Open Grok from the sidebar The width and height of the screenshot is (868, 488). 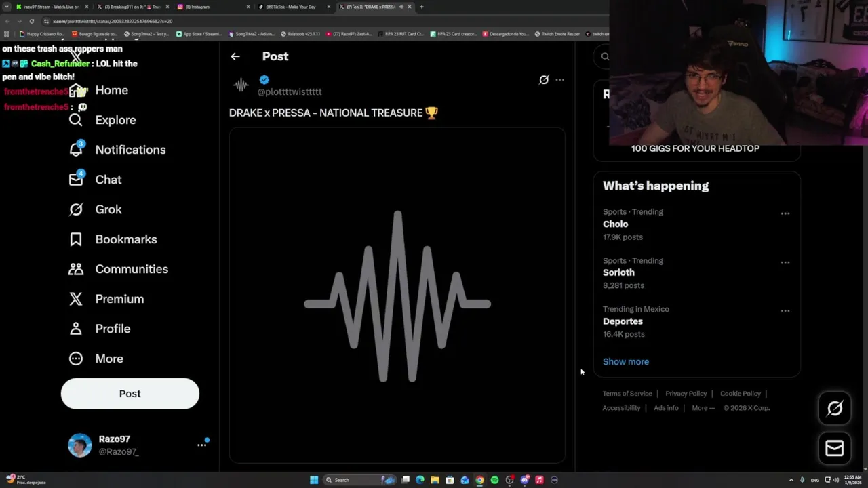click(95, 209)
